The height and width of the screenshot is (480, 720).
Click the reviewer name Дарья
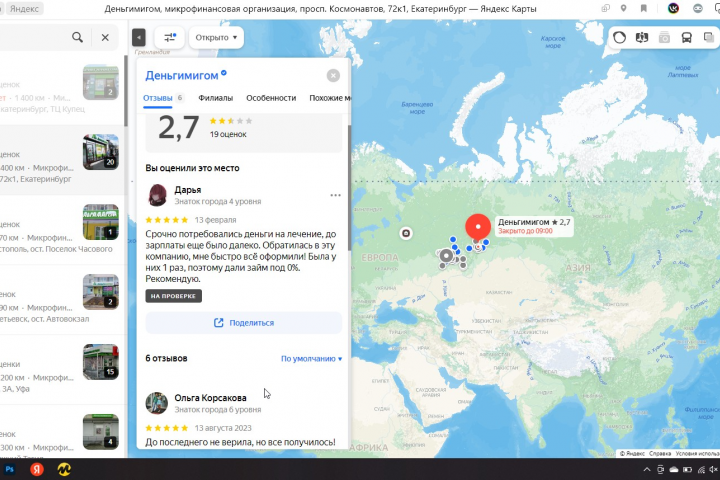188,190
